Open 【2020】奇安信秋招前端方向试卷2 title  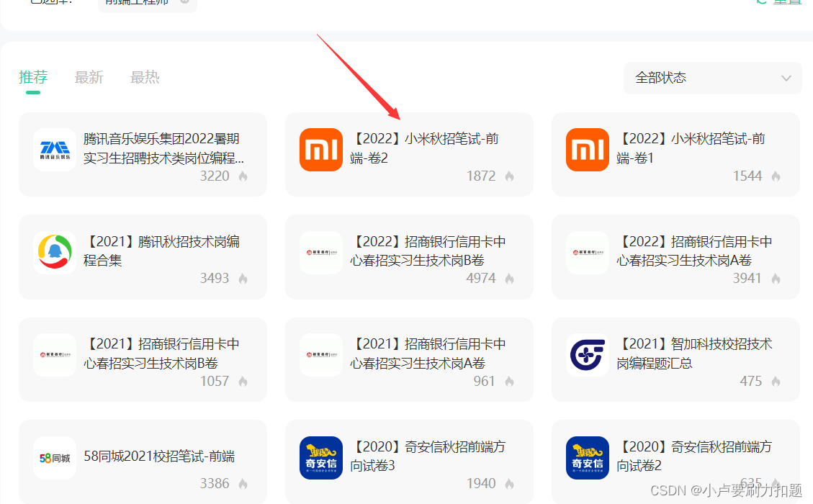click(694, 456)
